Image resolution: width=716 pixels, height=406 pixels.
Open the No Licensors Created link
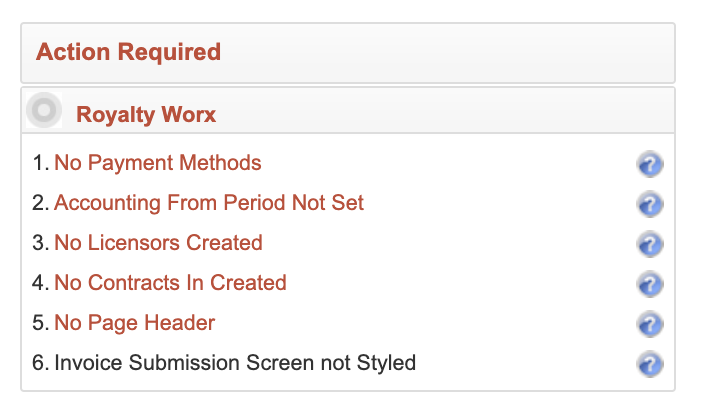158,243
